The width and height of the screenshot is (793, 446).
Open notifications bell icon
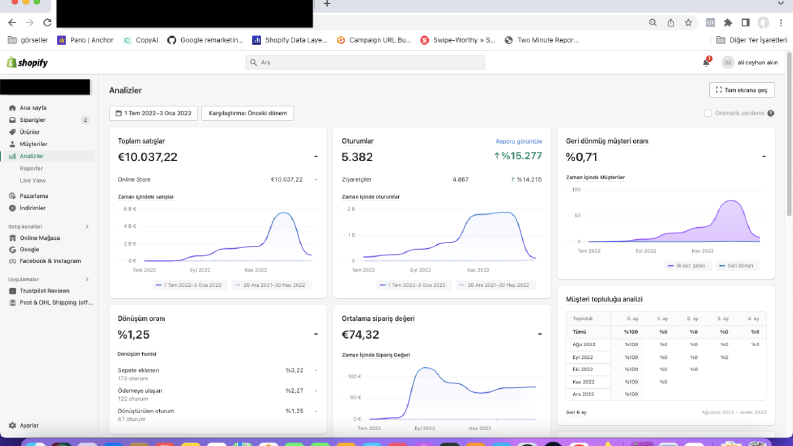tap(707, 62)
